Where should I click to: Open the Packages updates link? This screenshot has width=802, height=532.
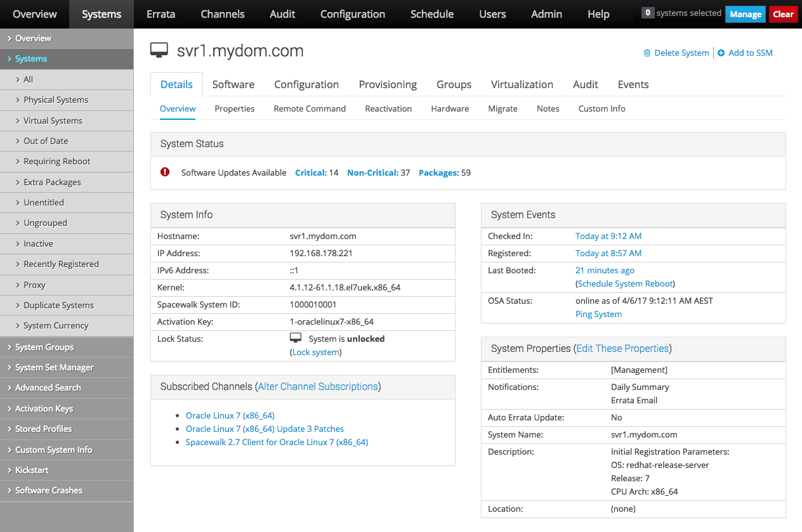click(x=439, y=172)
